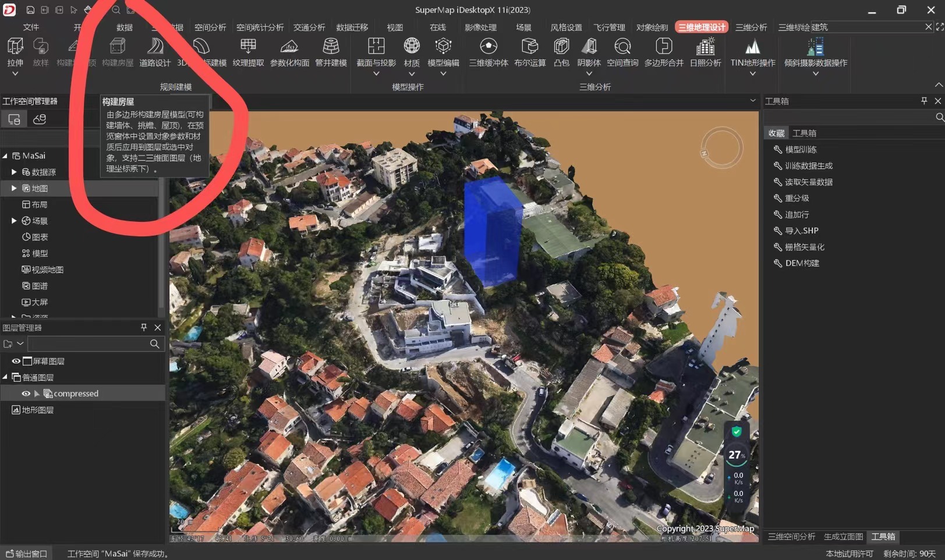
Task: Collapse the ribbon with the up chevron
Action: [939, 85]
